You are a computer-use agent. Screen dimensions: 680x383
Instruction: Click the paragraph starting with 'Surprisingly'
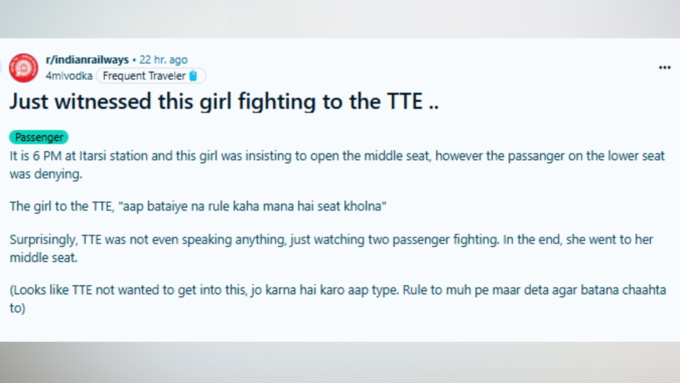(x=331, y=249)
